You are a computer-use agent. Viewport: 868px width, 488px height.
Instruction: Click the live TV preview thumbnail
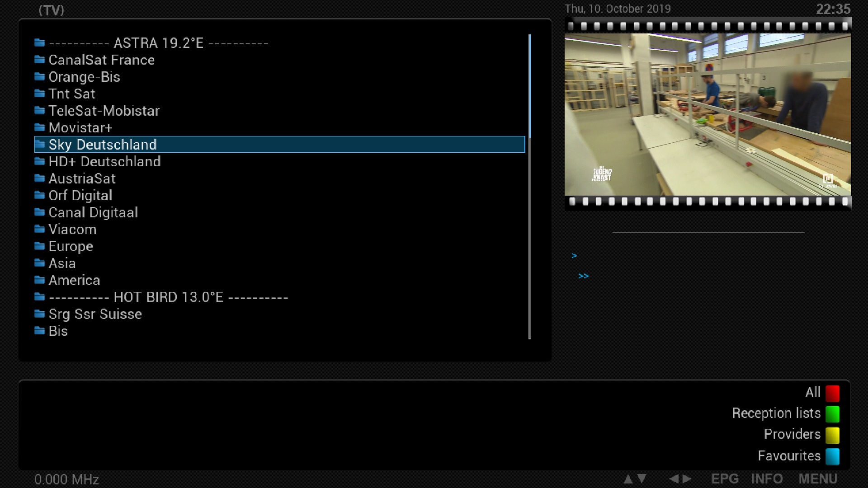pyautogui.click(x=708, y=114)
